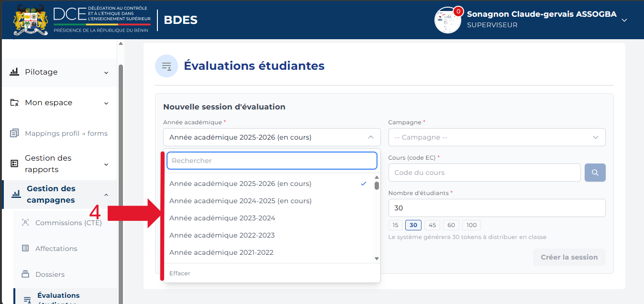Click the Créer la session button
The image size is (644, 304).
(x=569, y=257)
